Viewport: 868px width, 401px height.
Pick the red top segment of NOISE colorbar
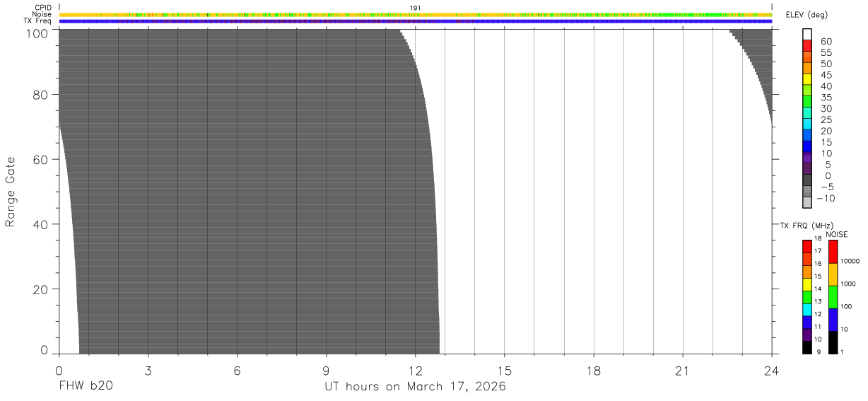pyautogui.click(x=833, y=252)
